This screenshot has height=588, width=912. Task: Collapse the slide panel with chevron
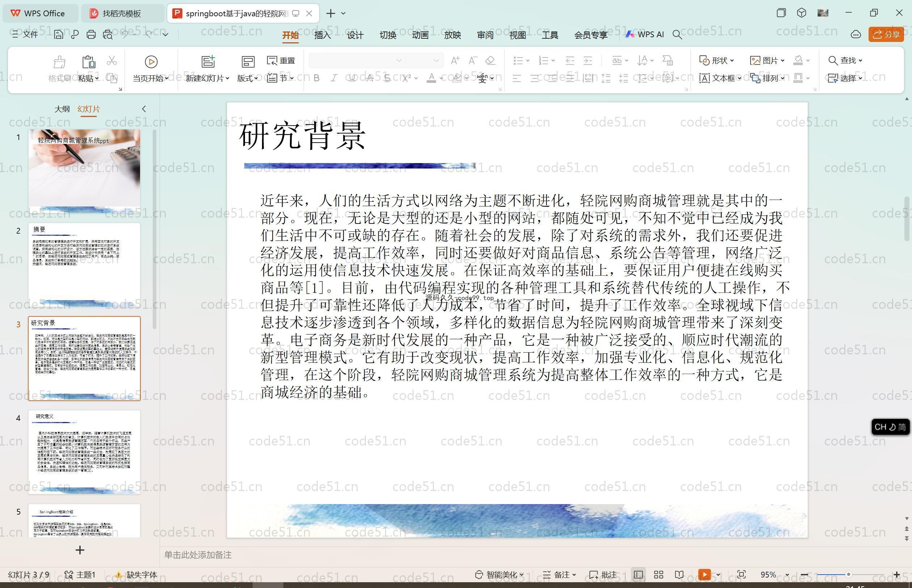pos(144,109)
